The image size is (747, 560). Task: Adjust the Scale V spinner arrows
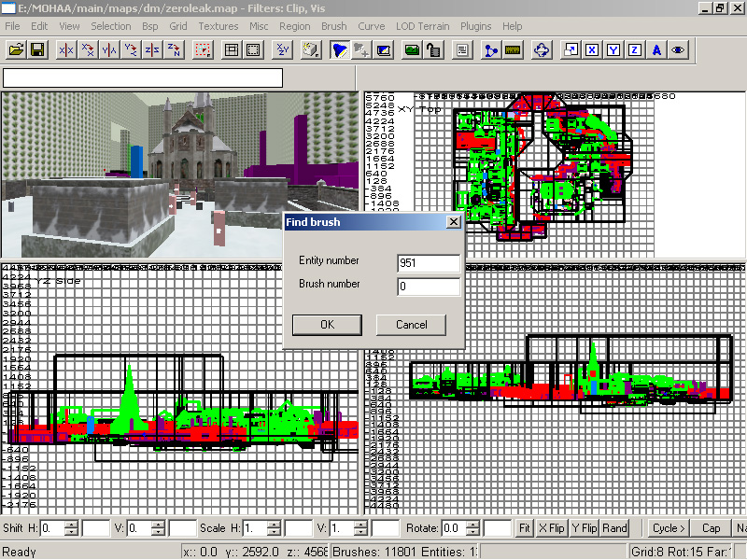tap(361, 528)
